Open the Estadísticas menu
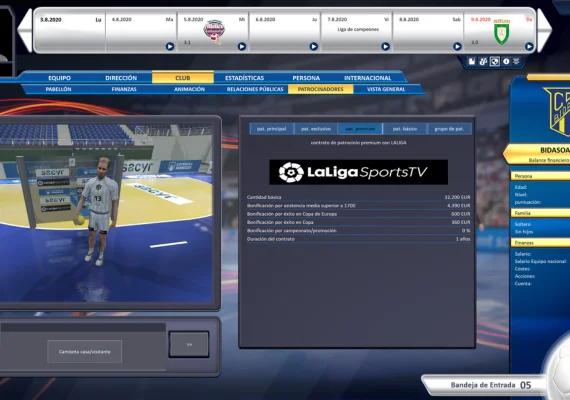The image size is (570, 400). (244, 78)
